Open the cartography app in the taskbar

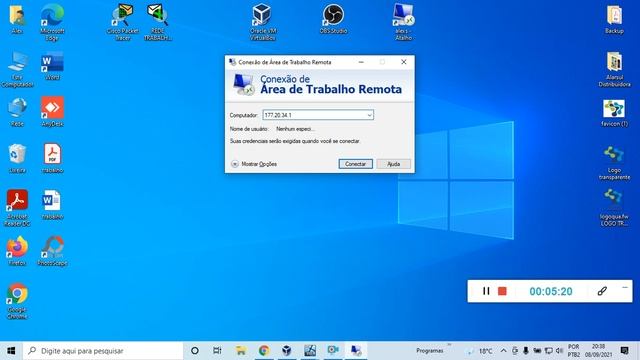tap(310, 350)
